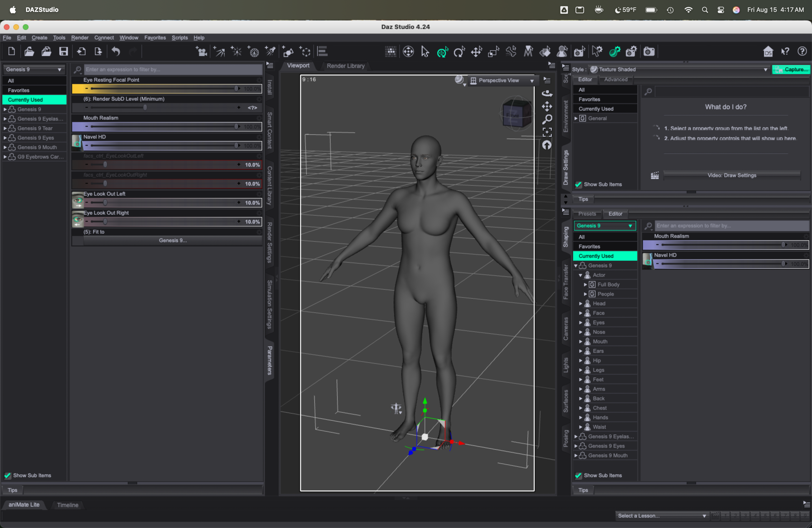
Task: Click the viewport Reset view icon
Action: (x=547, y=145)
